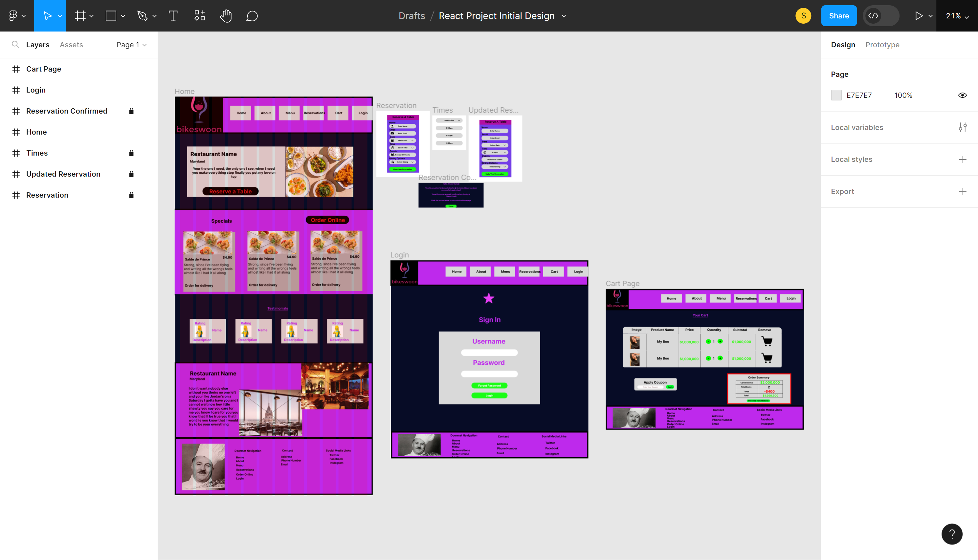Expand the Page 1 dropdown
The height and width of the screenshot is (560, 978).
tap(131, 45)
